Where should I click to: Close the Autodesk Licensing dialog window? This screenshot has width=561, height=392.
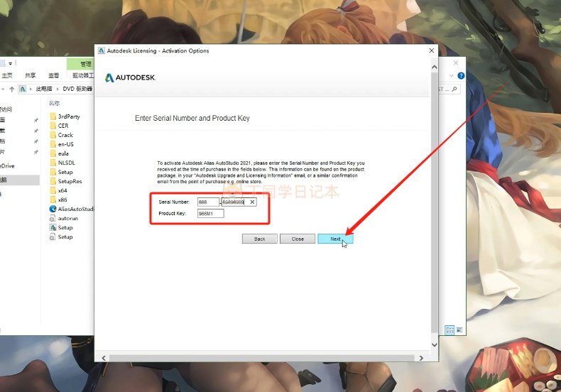pos(432,50)
